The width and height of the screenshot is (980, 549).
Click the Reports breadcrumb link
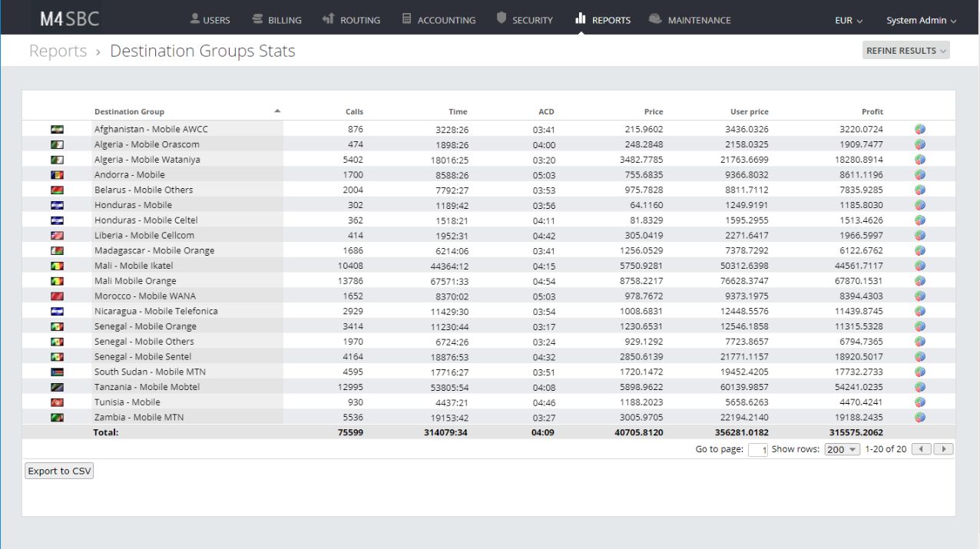tap(58, 51)
